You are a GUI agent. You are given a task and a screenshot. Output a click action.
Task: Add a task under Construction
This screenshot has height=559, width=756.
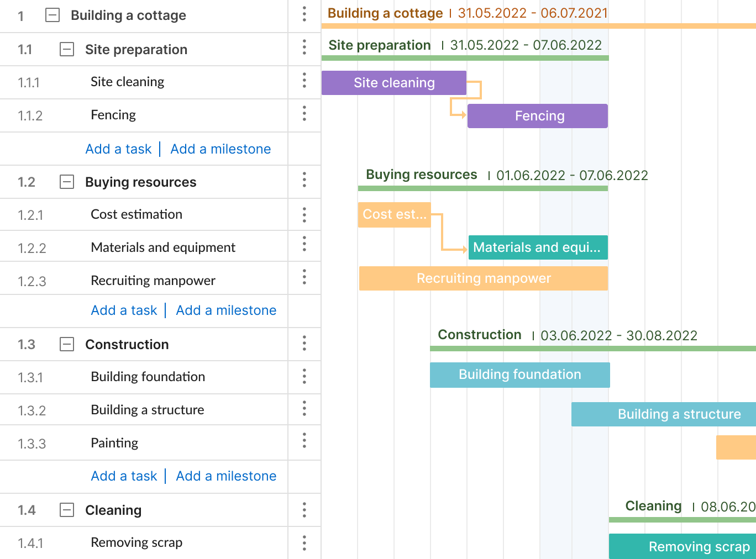[124, 476]
